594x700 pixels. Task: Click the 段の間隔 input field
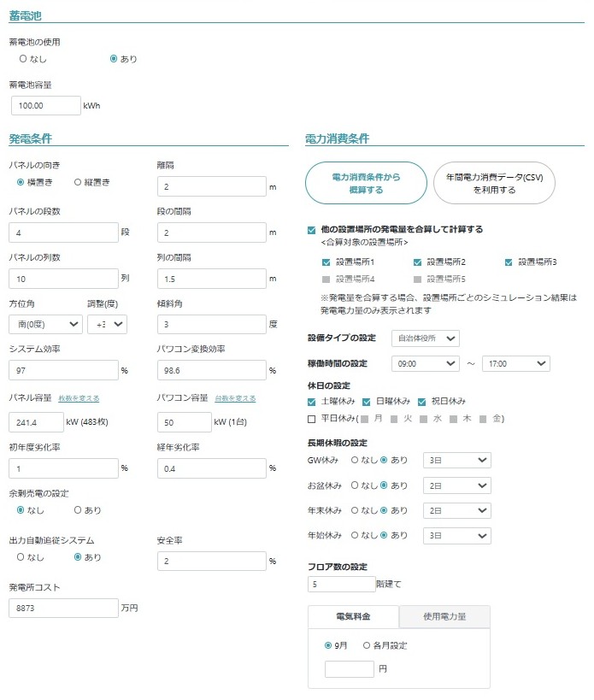pos(212,232)
